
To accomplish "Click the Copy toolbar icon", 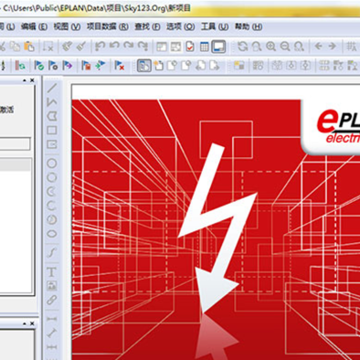I will (15, 47).
